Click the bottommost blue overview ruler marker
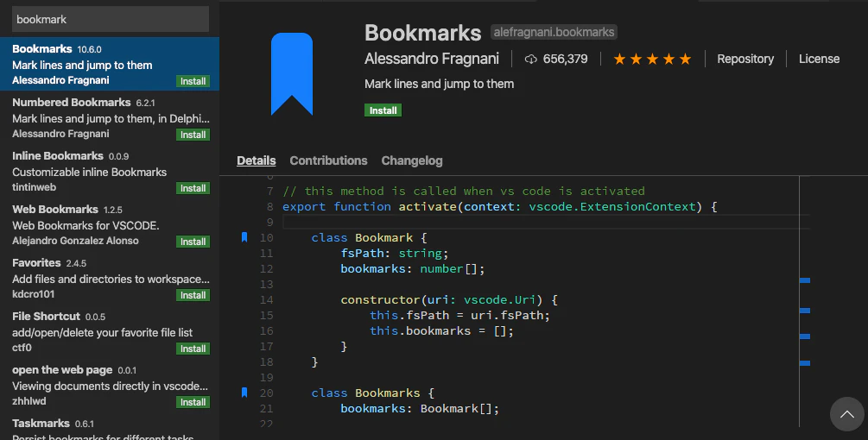This screenshot has height=440, width=868. [805, 363]
